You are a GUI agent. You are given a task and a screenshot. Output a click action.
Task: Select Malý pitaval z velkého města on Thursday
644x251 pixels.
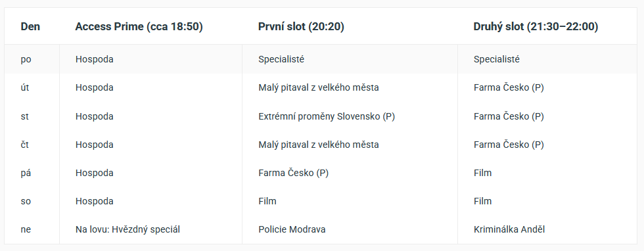[x=319, y=145]
